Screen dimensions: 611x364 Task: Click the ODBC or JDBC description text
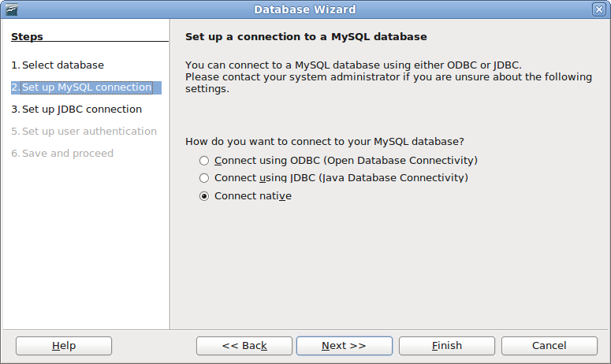coord(389,76)
